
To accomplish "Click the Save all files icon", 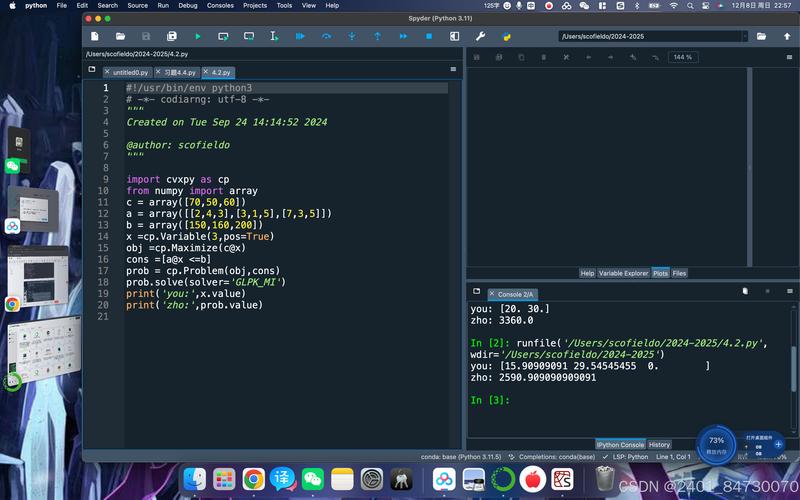I will point(171,37).
